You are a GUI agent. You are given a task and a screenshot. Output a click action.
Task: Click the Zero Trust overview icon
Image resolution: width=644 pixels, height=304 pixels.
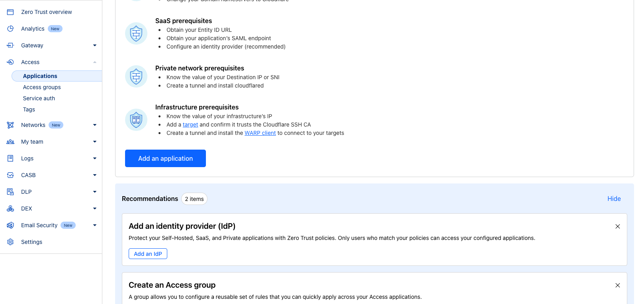[10, 12]
